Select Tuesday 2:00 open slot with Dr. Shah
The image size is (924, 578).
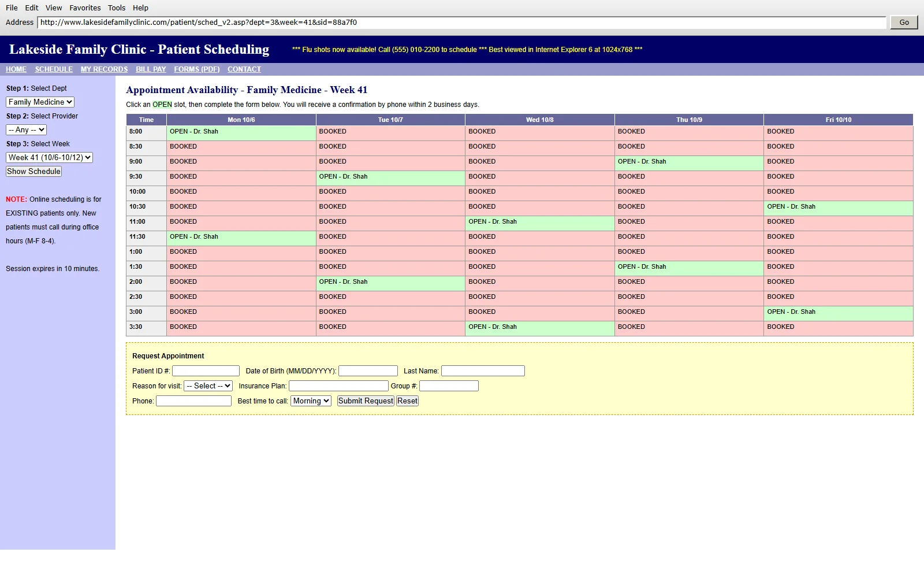pyautogui.click(x=390, y=283)
